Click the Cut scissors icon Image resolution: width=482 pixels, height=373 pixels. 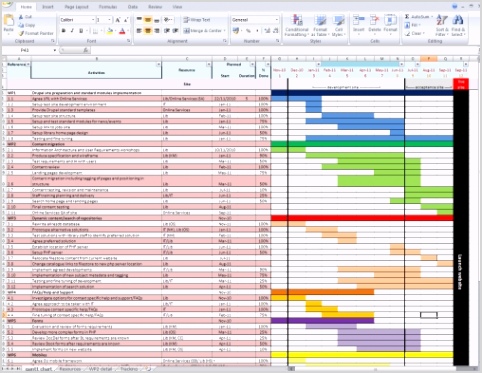tap(21, 17)
